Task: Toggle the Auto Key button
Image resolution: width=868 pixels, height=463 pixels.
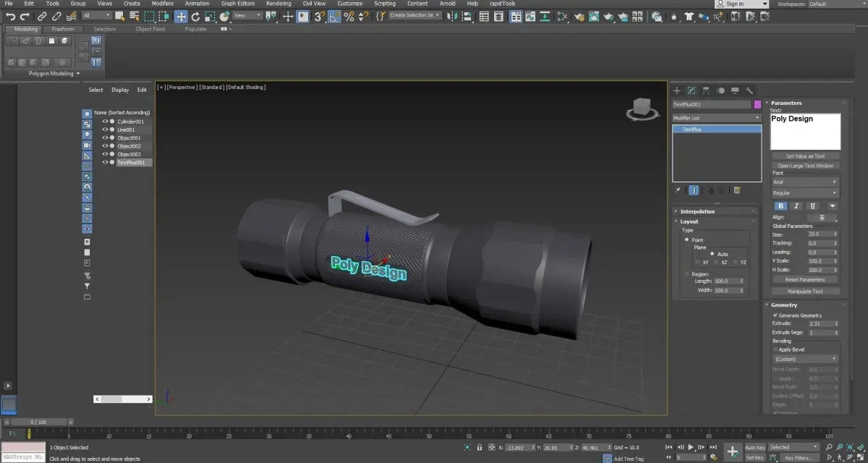Action: 755,447
